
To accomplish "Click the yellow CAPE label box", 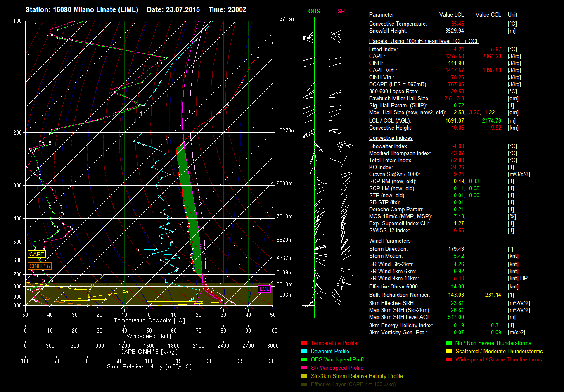I will 36,255.
